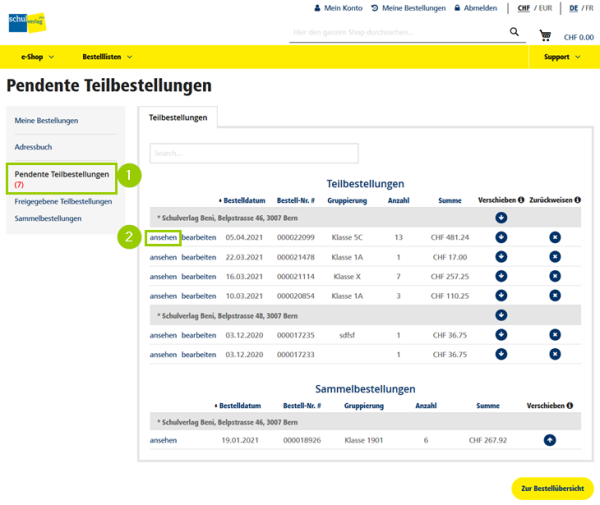The height and width of the screenshot is (505, 600).
Task: Reject order 000022099 with X icon
Action: [x=555, y=237]
